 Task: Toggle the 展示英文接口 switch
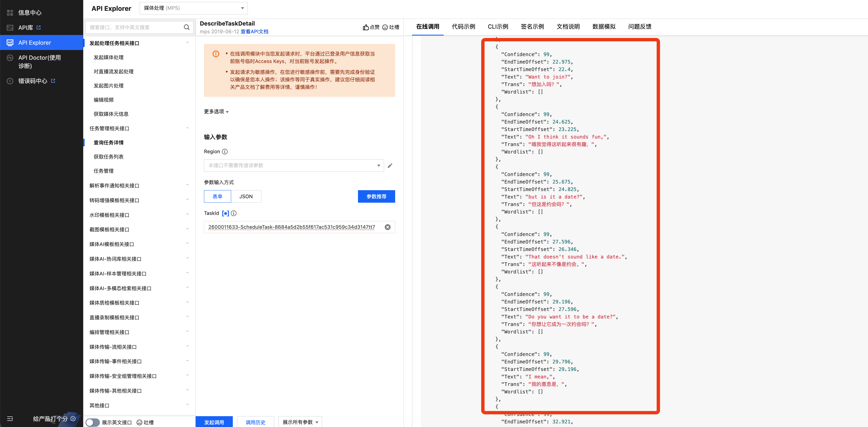(92, 422)
